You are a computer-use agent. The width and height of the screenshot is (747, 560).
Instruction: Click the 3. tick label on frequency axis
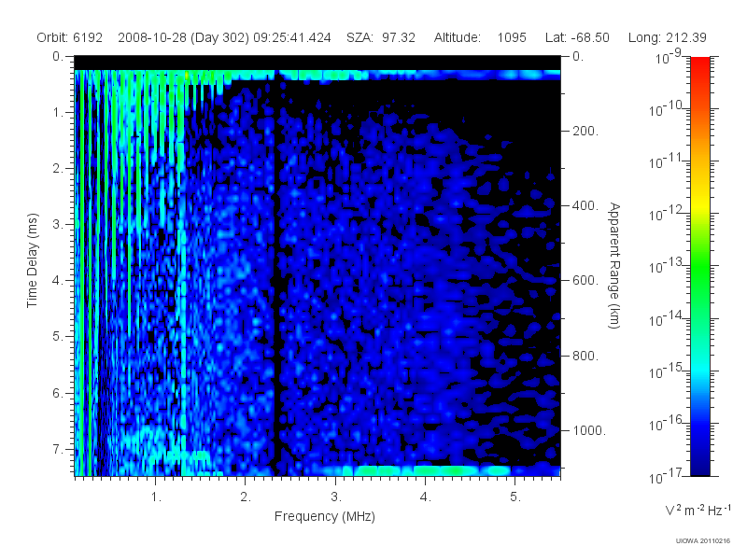336,497
